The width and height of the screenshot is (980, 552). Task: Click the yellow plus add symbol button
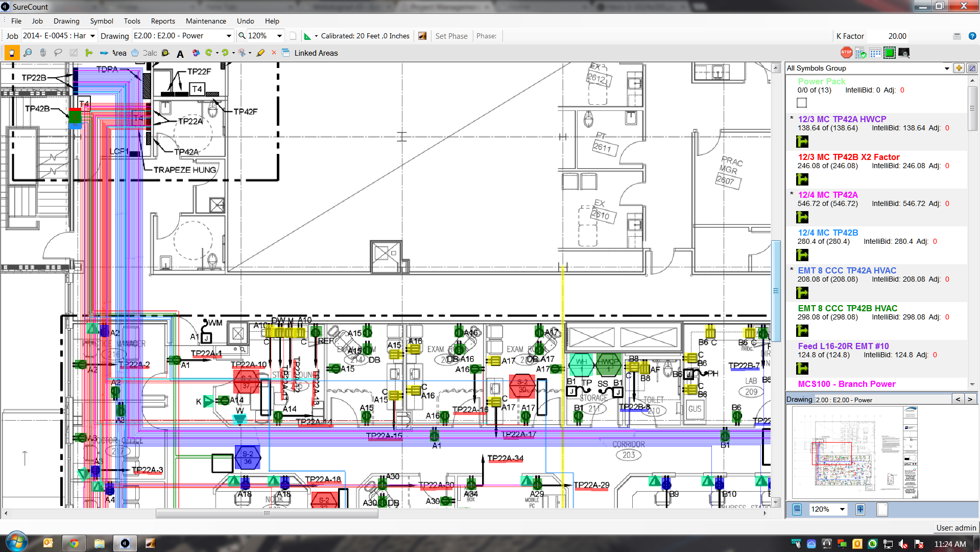click(x=959, y=68)
